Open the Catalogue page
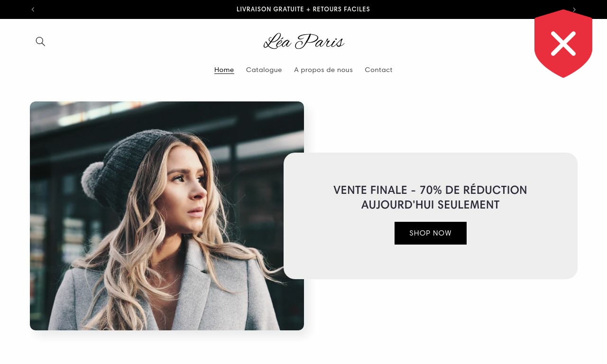 pyautogui.click(x=264, y=70)
